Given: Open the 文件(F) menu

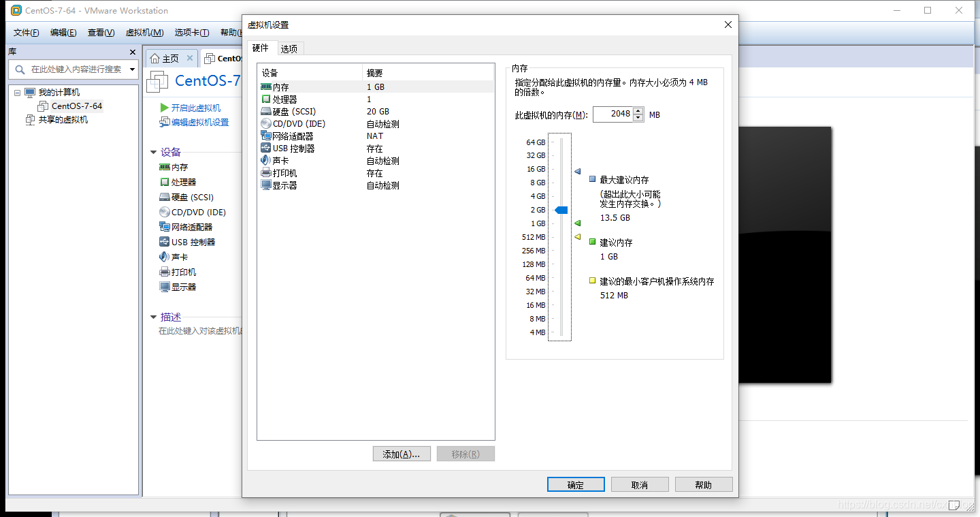Looking at the screenshot, I should click(27, 33).
